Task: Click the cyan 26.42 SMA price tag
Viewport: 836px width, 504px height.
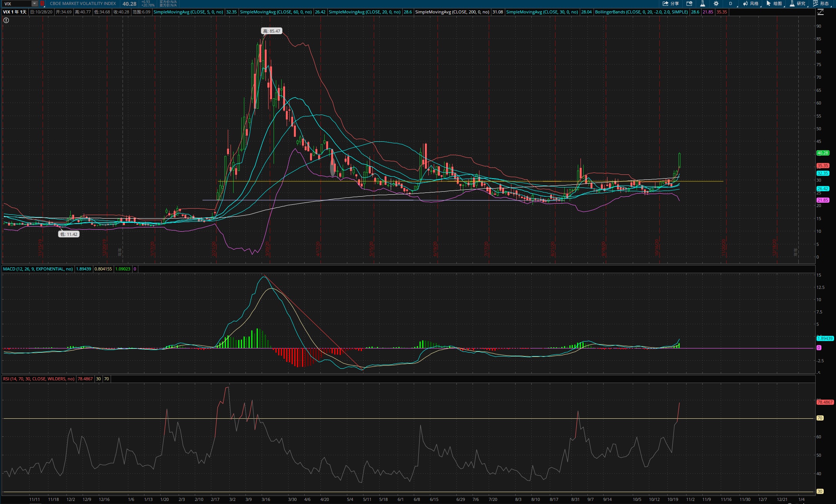Action: point(823,189)
